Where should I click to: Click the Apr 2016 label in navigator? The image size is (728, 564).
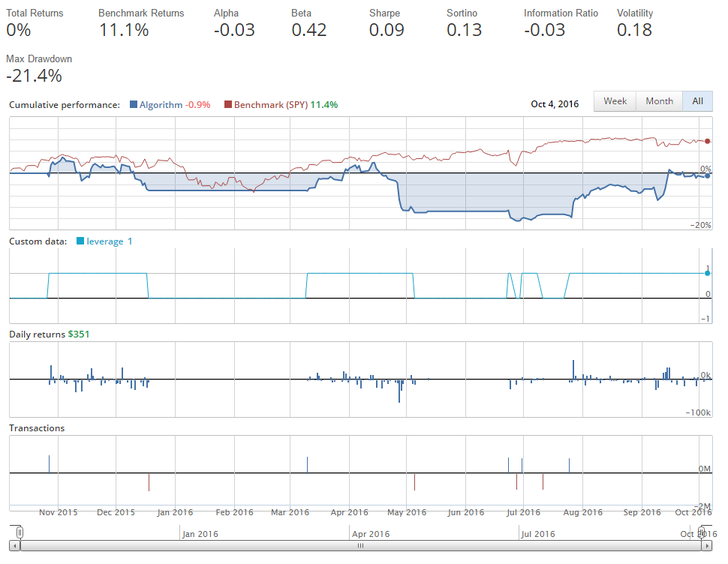pyautogui.click(x=371, y=534)
